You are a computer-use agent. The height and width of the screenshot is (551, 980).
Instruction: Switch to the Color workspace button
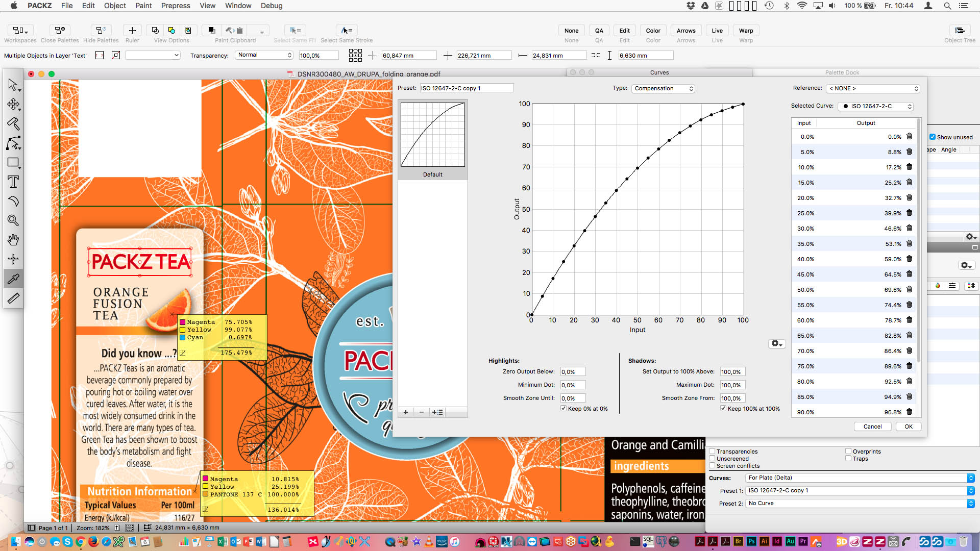pos(653,31)
